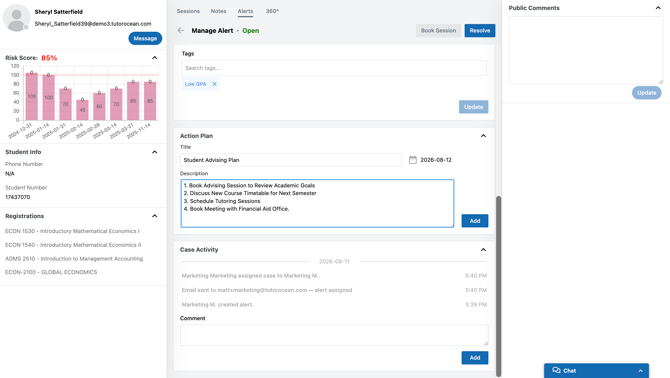Click Add under the Comment box
670x378 pixels.
[x=475, y=357]
